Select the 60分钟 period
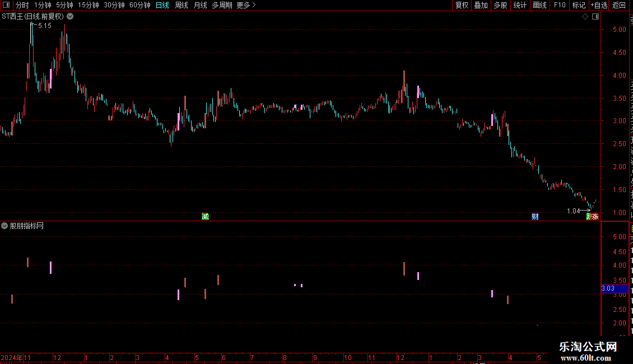Image resolution: width=633 pixels, height=364 pixels. (x=139, y=5)
